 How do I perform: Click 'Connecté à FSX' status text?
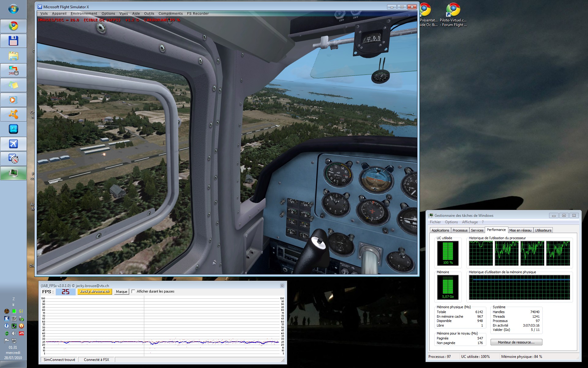pyautogui.click(x=96, y=360)
